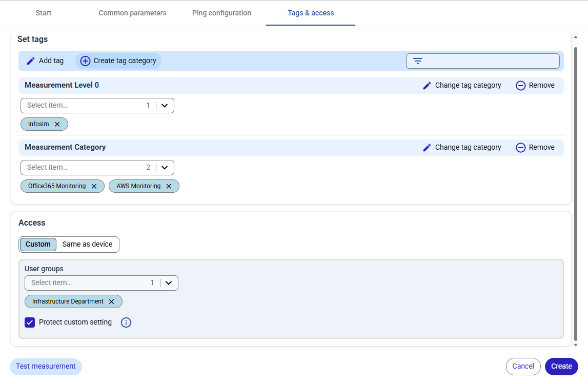The width and height of the screenshot is (588, 384).
Task: Uncheck the Protect custom setting checkbox
Action: coord(30,322)
